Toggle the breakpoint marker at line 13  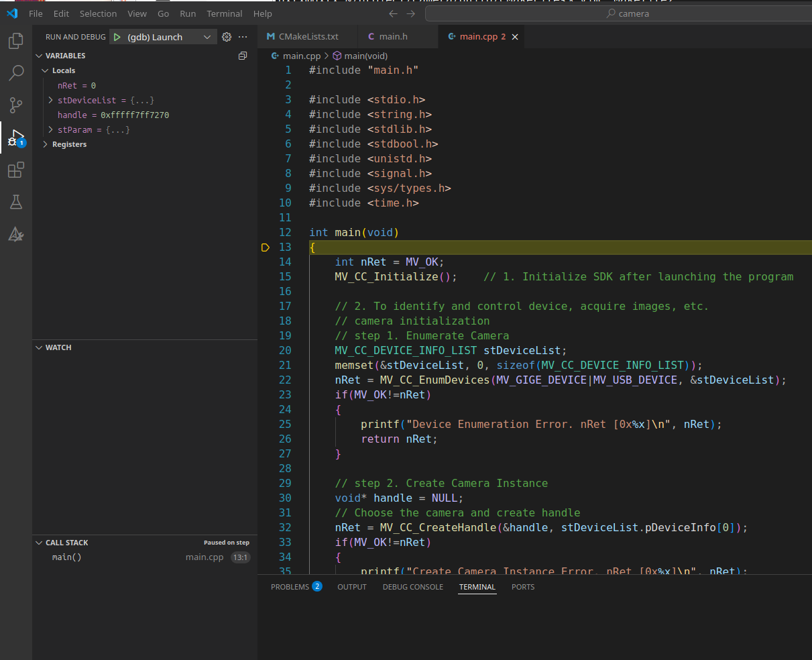pyautogui.click(x=266, y=248)
